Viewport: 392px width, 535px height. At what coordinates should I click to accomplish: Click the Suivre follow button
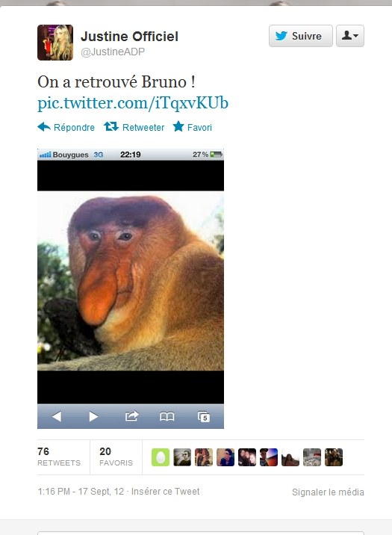click(300, 36)
